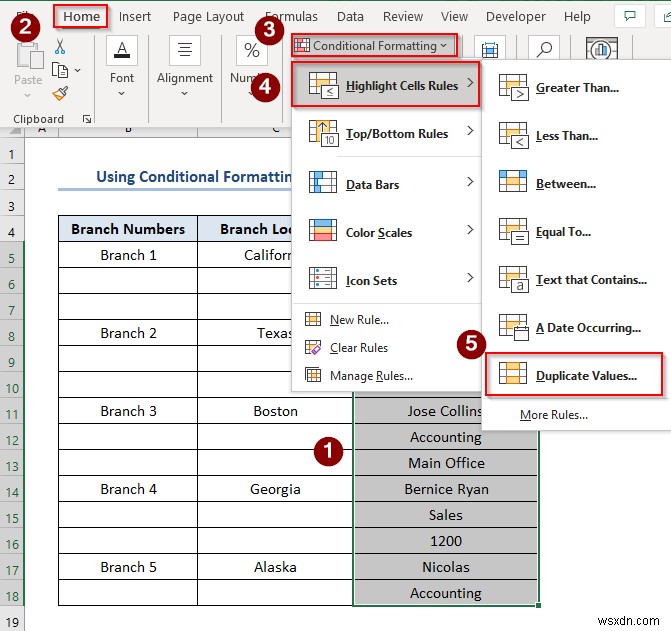Expand Icon Sets submenu arrow

[x=470, y=278]
